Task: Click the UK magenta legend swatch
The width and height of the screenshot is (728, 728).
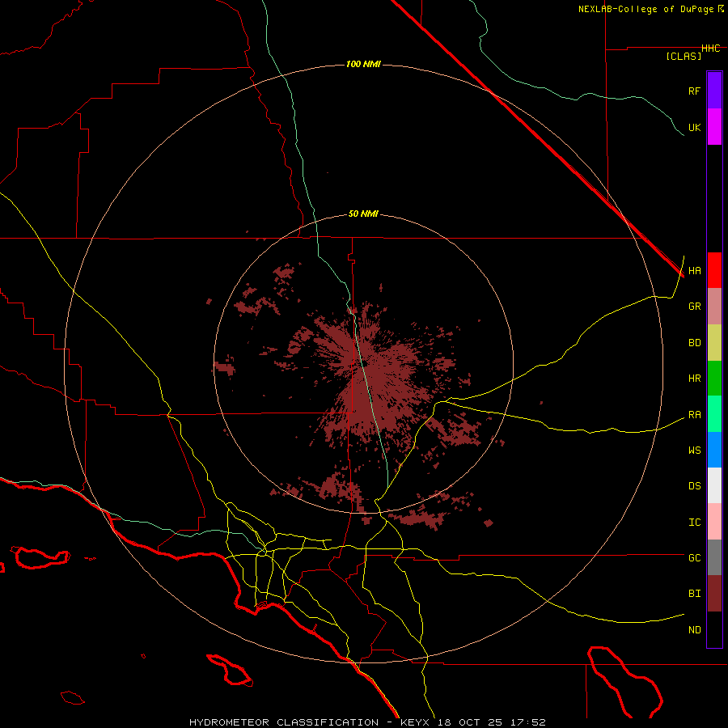Action: point(714,127)
